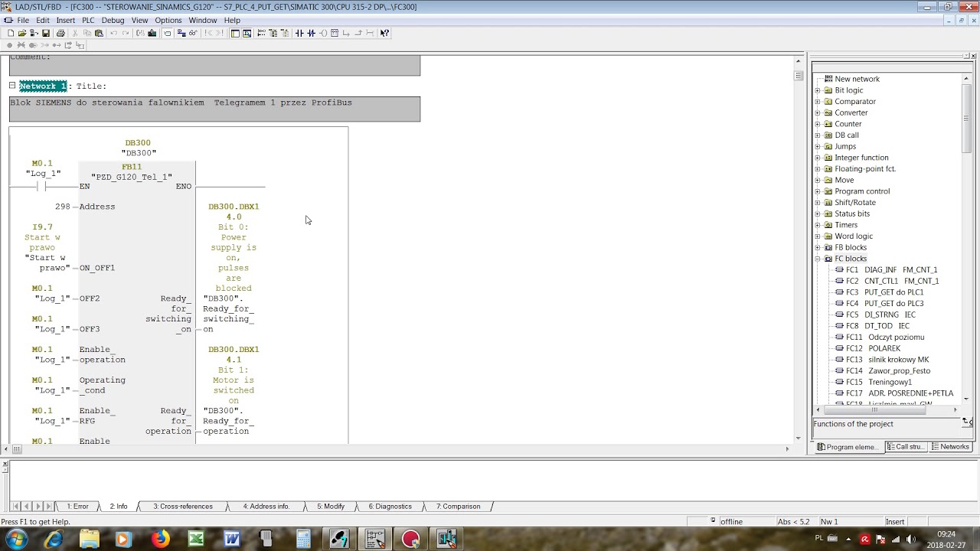Image resolution: width=980 pixels, height=551 pixels.
Task: Open the Windows Start menu
Action: [x=16, y=540]
